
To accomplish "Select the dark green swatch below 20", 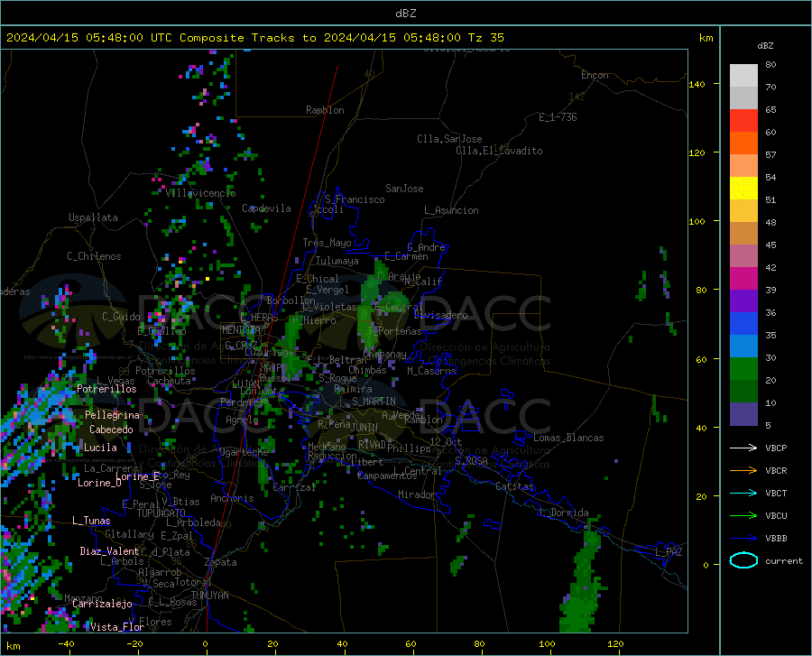I will click(743, 392).
